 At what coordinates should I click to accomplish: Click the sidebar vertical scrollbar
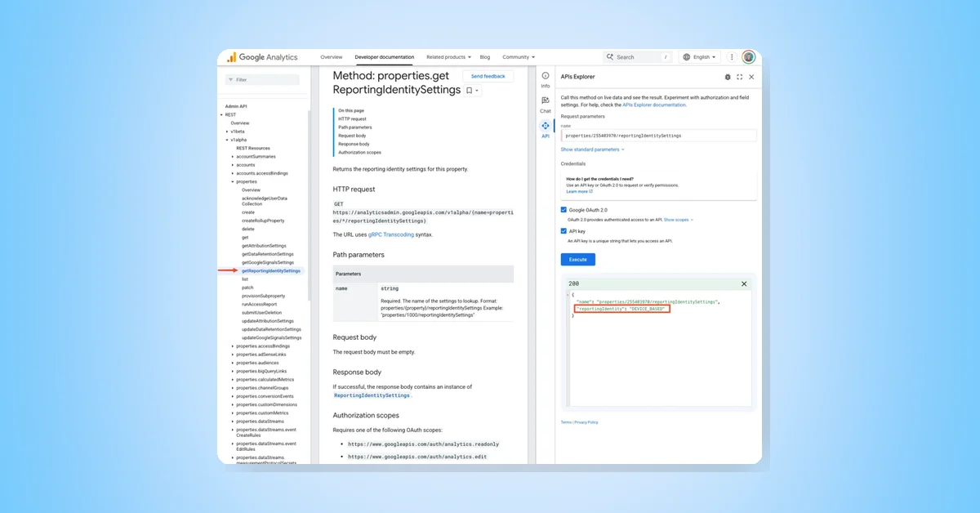(309, 204)
